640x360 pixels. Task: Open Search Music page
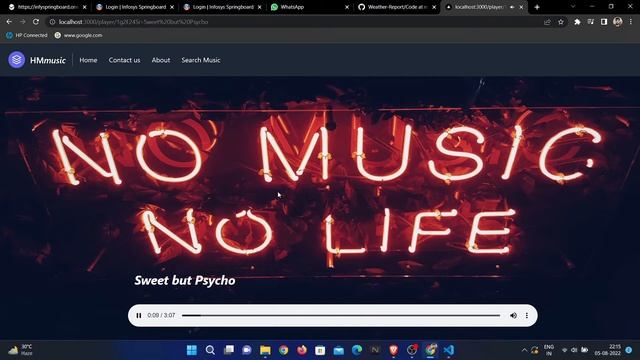click(x=201, y=60)
